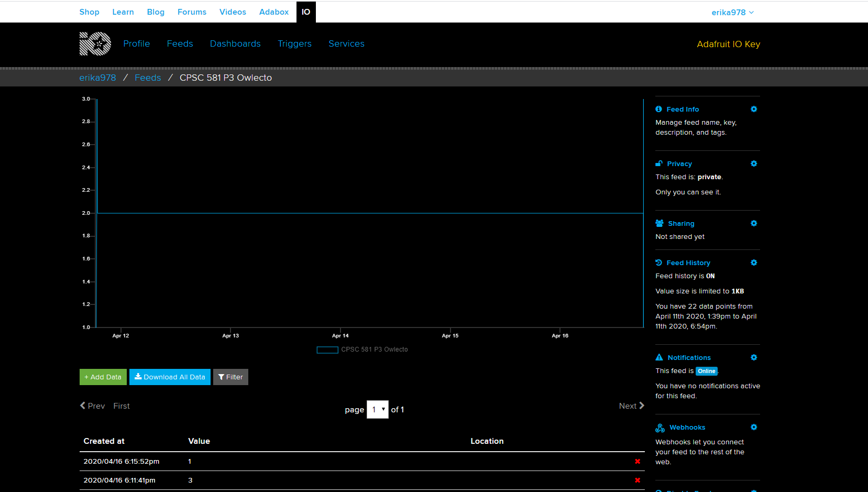868x492 pixels.
Task: Click the Privacy settings gear icon
Action: coord(753,163)
